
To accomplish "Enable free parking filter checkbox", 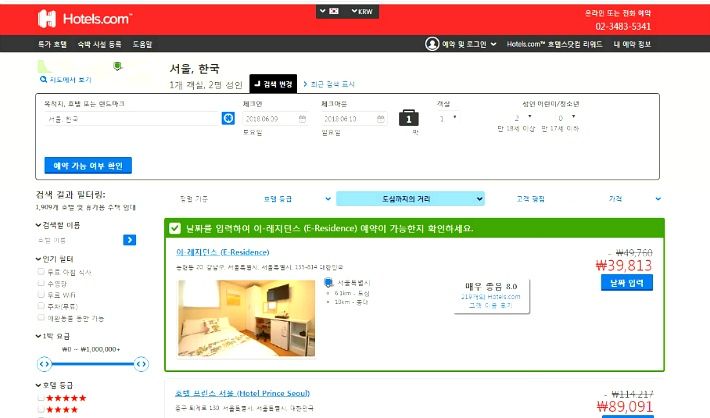I will click(x=41, y=306).
